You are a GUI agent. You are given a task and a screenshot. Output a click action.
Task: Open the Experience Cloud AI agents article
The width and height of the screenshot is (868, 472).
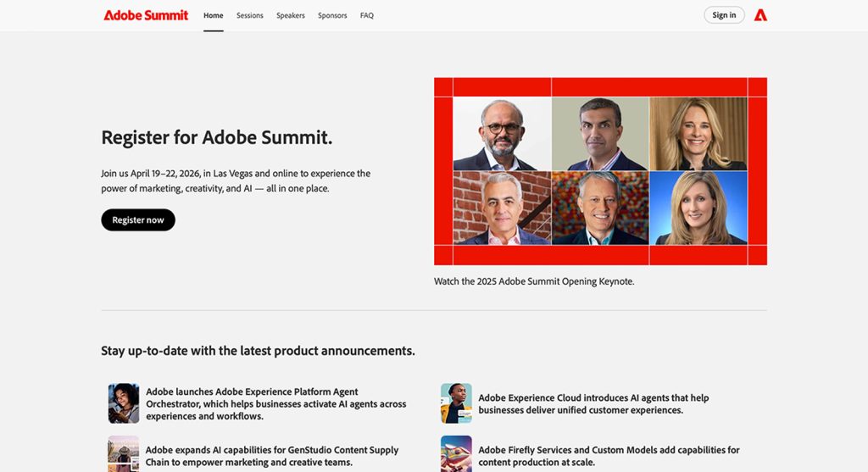click(x=593, y=404)
